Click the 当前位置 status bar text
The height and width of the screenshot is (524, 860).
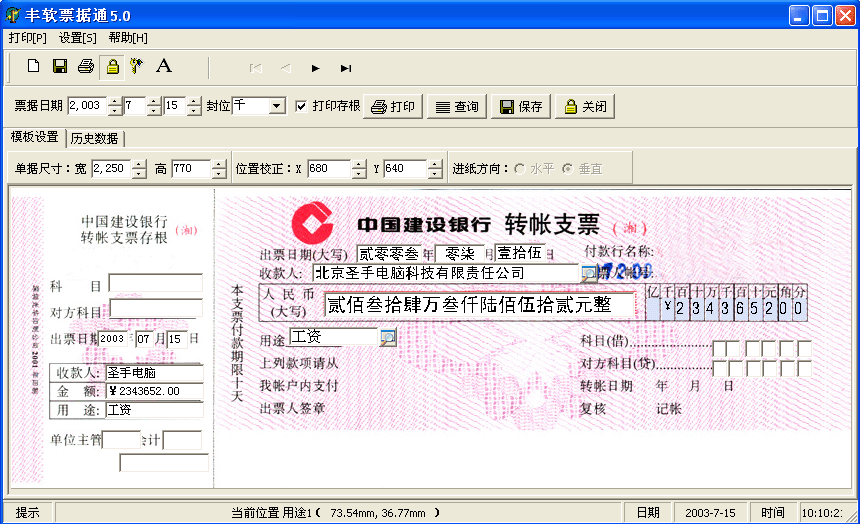(x=335, y=512)
